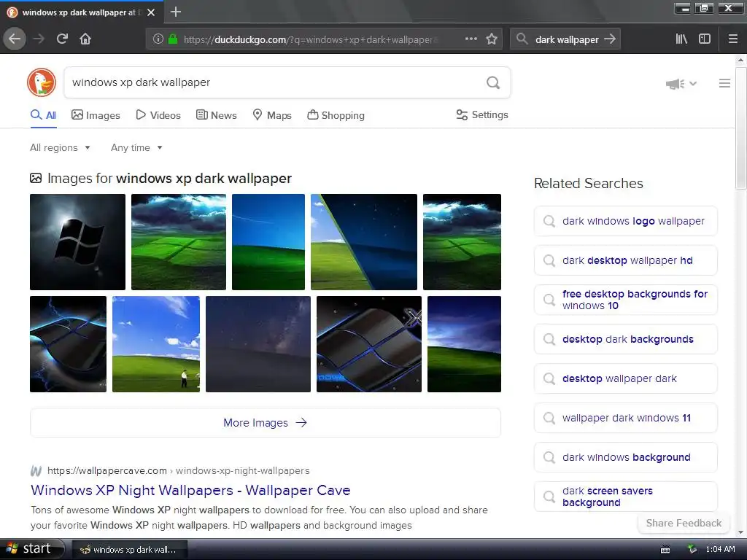Click the magnifier in browser search box
The width and height of the screenshot is (747, 560).
point(522,39)
